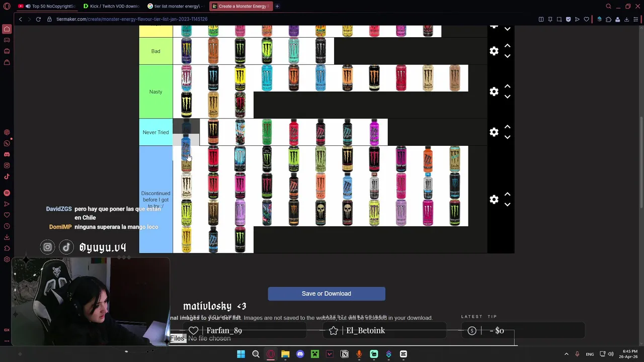Click the Bad tier label
This screenshot has width=644, height=362.
155,51
